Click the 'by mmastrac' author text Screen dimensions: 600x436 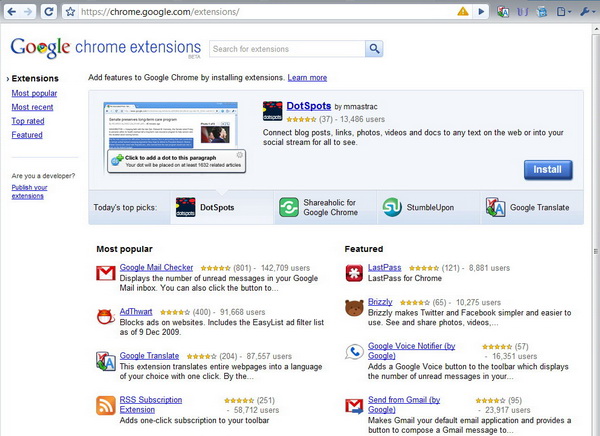tap(356, 107)
